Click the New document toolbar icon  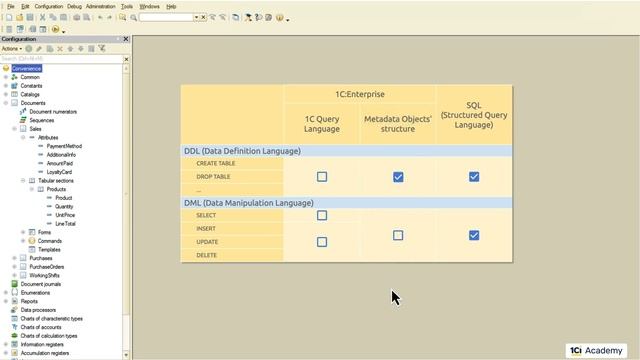point(9,18)
